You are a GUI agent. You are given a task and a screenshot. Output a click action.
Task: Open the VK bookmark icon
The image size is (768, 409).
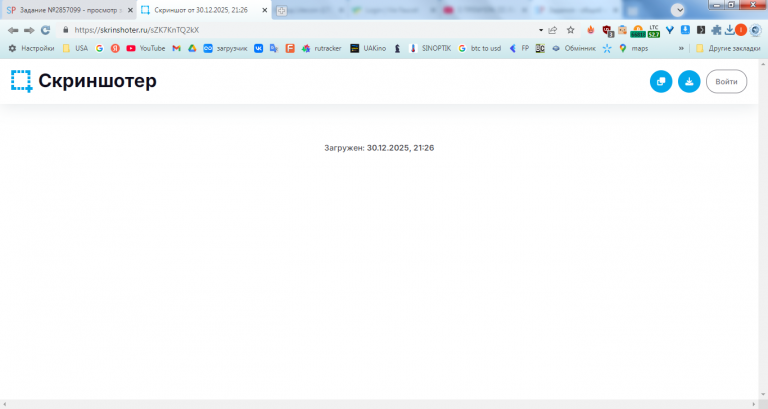coord(258,48)
